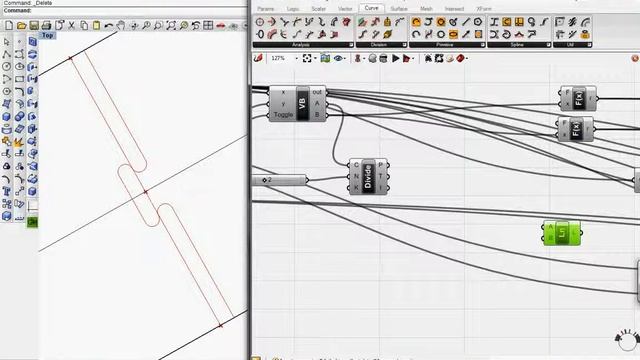Select the Box solid tool
This screenshot has height=360, width=640.
tap(7, 117)
